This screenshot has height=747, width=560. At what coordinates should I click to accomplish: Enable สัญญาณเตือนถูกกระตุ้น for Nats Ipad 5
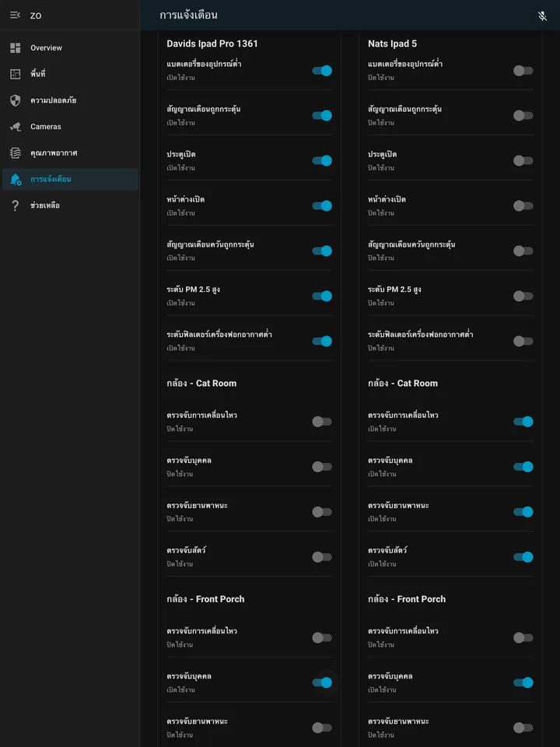523,116
